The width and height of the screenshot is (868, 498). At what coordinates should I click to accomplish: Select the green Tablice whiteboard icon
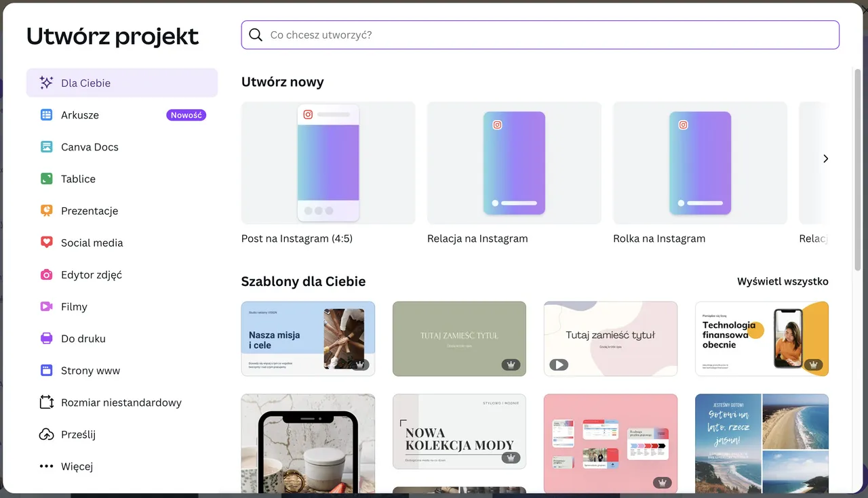[46, 179]
